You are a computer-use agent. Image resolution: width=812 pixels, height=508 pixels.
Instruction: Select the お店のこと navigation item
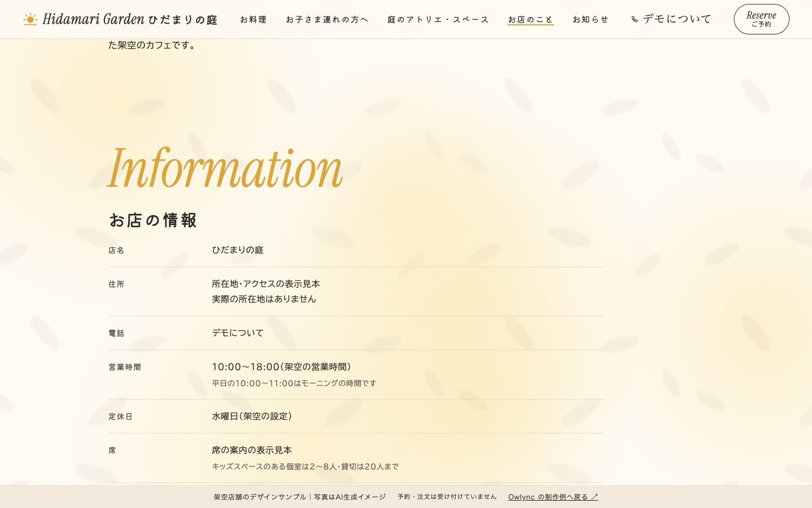pos(531,19)
